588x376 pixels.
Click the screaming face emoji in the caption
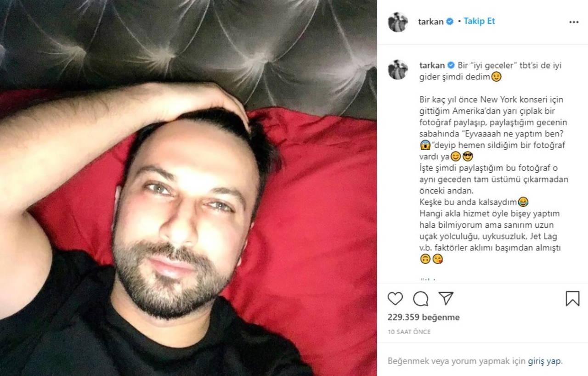[x=424, y=145]
